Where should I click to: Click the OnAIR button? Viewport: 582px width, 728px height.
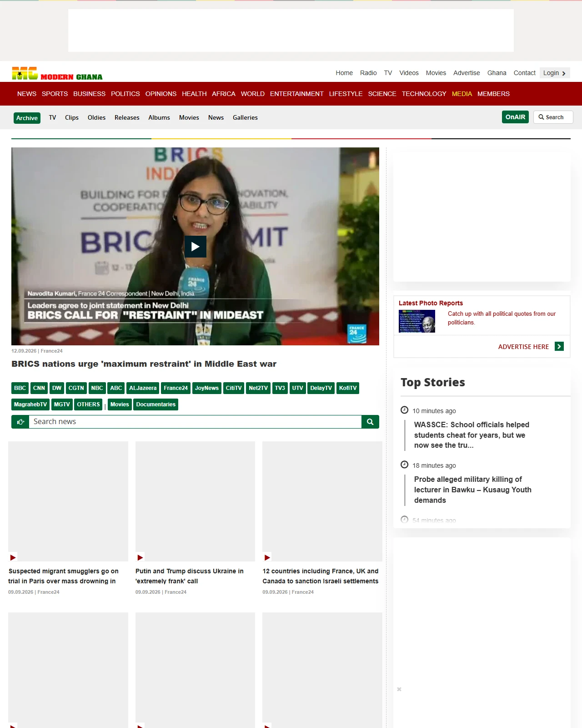[515, 117]
